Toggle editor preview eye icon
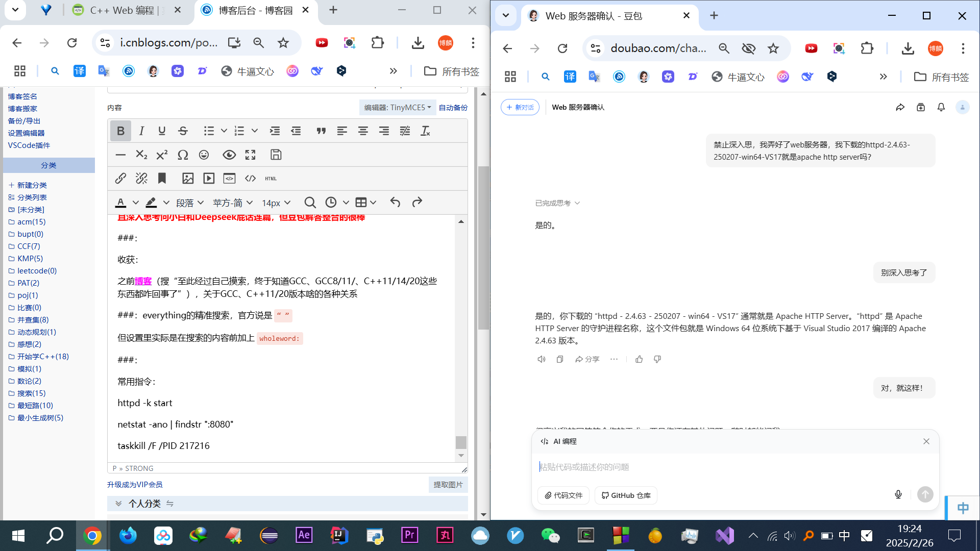Screen dimensions: 980x551 coord(229,155)
